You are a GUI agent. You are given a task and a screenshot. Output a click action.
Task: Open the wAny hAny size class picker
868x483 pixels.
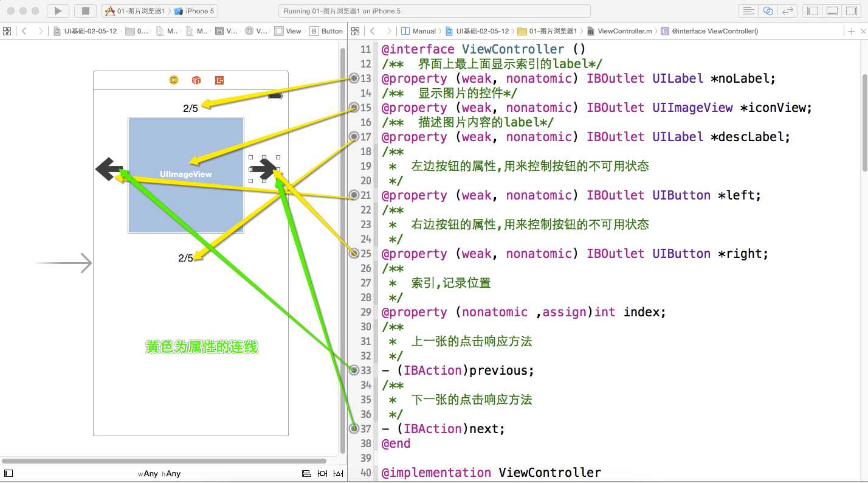coord(159,473)
